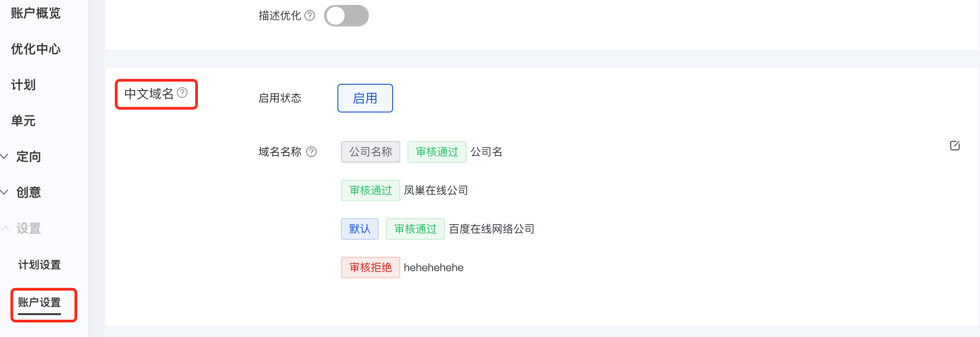The width and height of the screenshot is (980, 337).
Task: Open 账户概览 in the sidebar
Action: (x=36, y=13)
